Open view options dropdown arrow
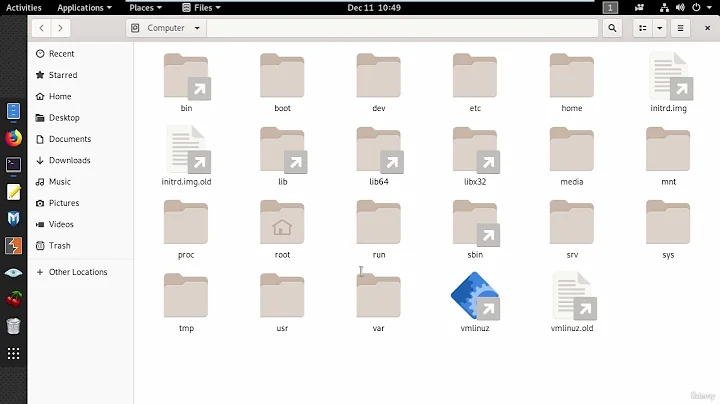 pos(659,28)
